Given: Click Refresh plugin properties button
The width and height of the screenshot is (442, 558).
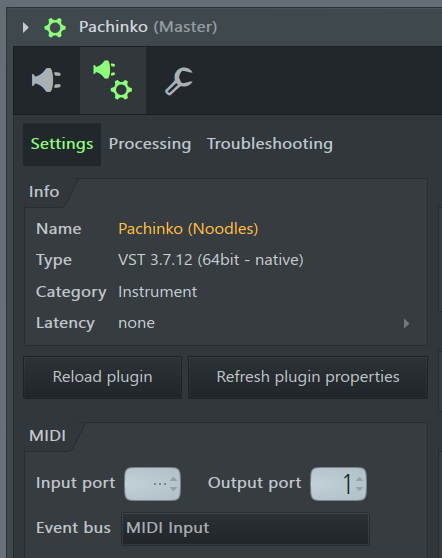Looking at the screenshot, I should (x=308, y=377).
